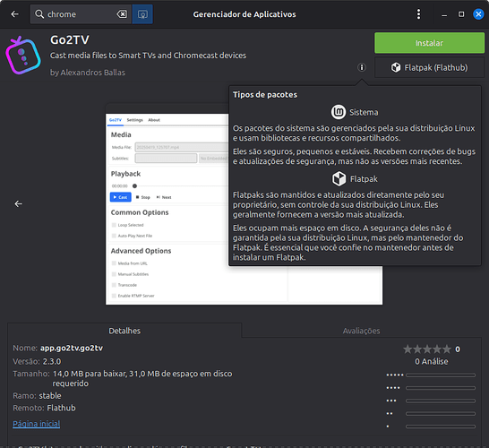Open the Go2TV screenshot thumbnail

[x=244, y=204]
